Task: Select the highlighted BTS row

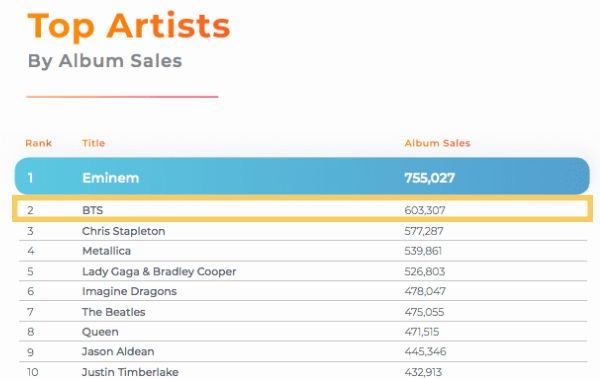Action: click(x=302, y=209)
